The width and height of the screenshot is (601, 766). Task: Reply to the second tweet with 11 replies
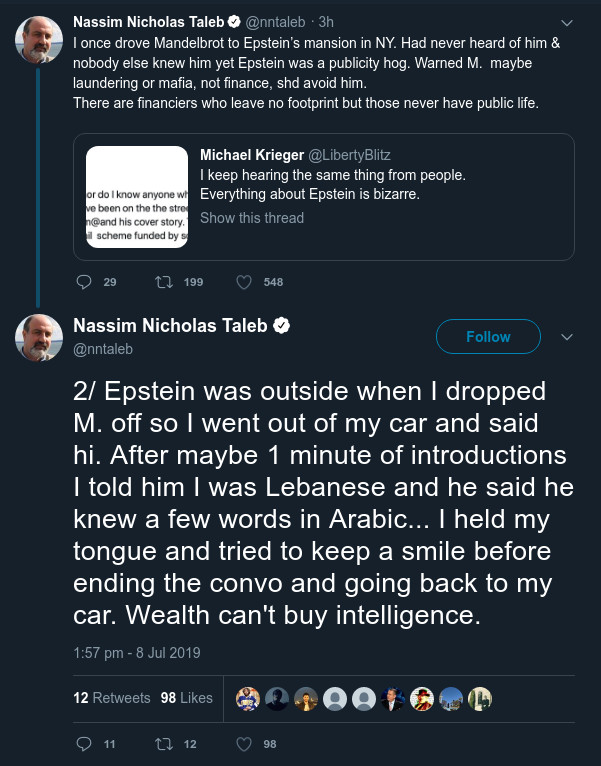tap(84, 744)
